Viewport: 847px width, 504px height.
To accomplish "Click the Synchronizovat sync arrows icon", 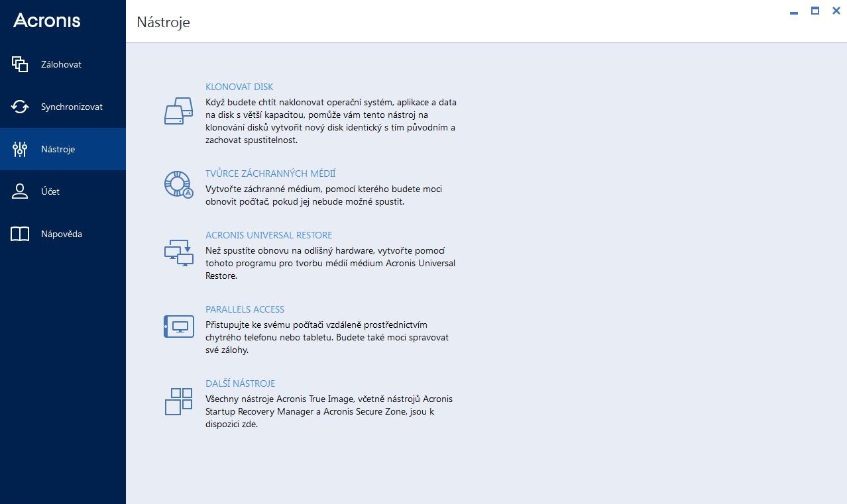I will (x=20, y=107).
